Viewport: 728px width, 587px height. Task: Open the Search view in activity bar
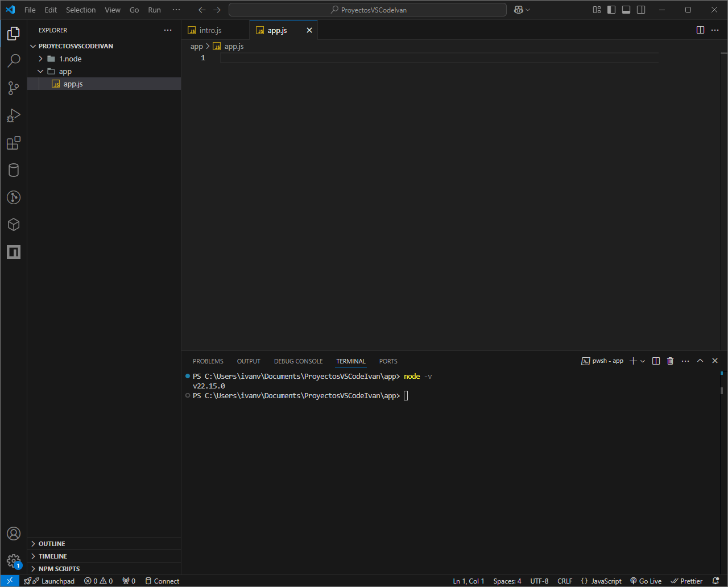point(14,61)
